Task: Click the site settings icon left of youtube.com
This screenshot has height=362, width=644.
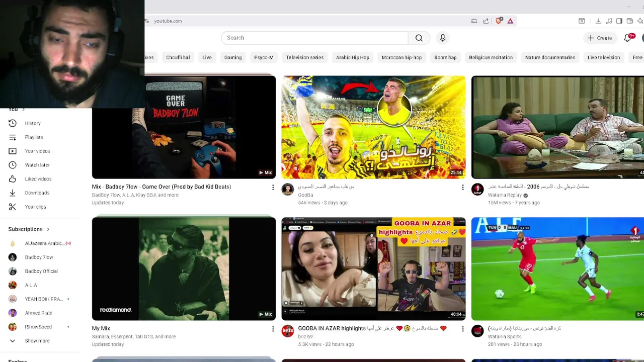Action: pyautogui.click(x=147, y=21)
